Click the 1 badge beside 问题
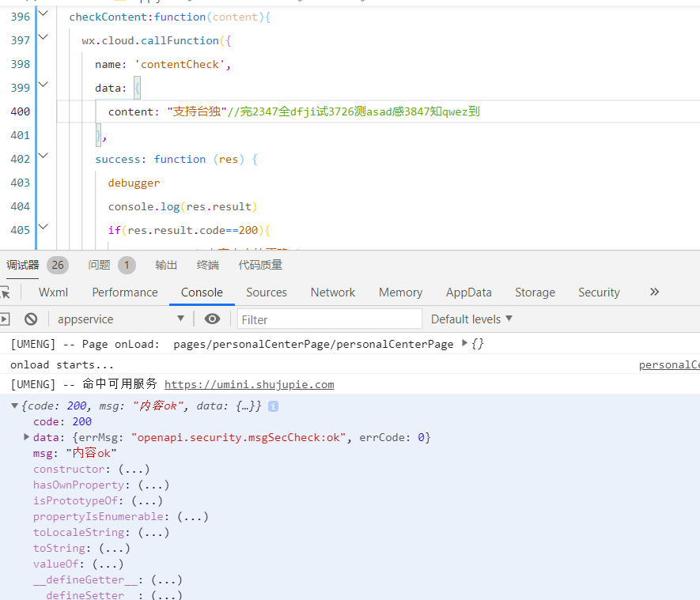 tap(127, 265)
